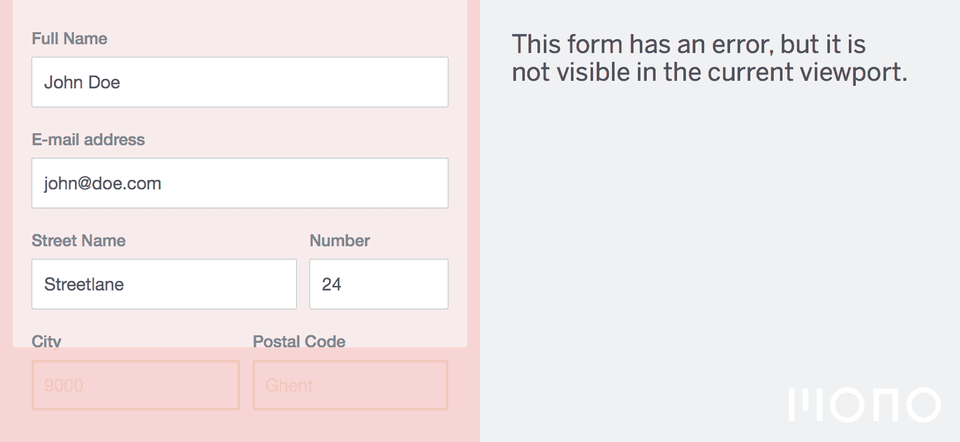Click the dark pink strip left of the form

(x=6, y=221)
